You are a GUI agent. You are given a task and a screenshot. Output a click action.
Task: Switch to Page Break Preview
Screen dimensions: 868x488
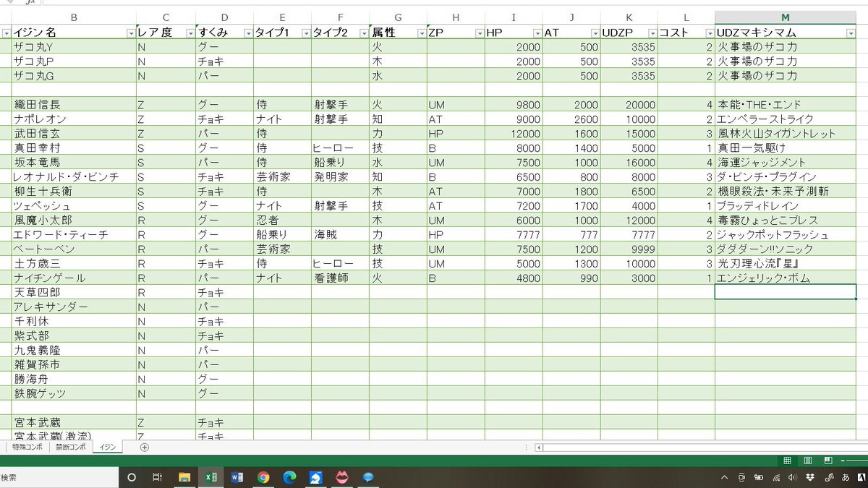828,461
